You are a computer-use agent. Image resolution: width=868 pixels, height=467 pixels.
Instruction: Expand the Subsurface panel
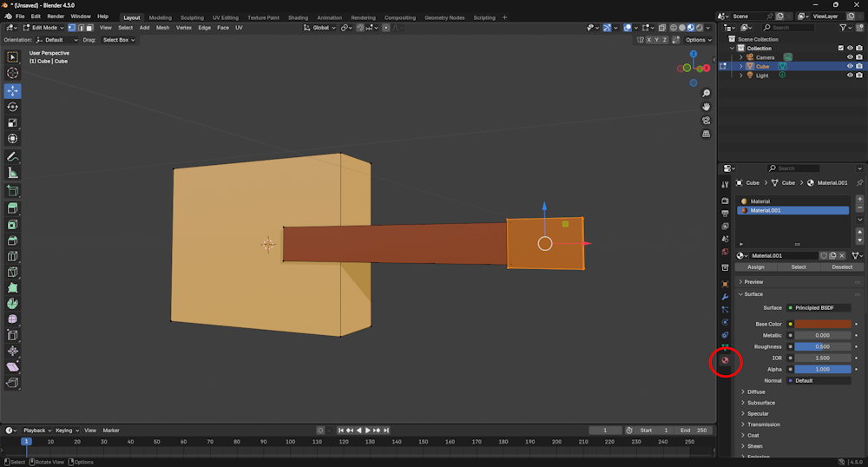click(x=761, y=403)
